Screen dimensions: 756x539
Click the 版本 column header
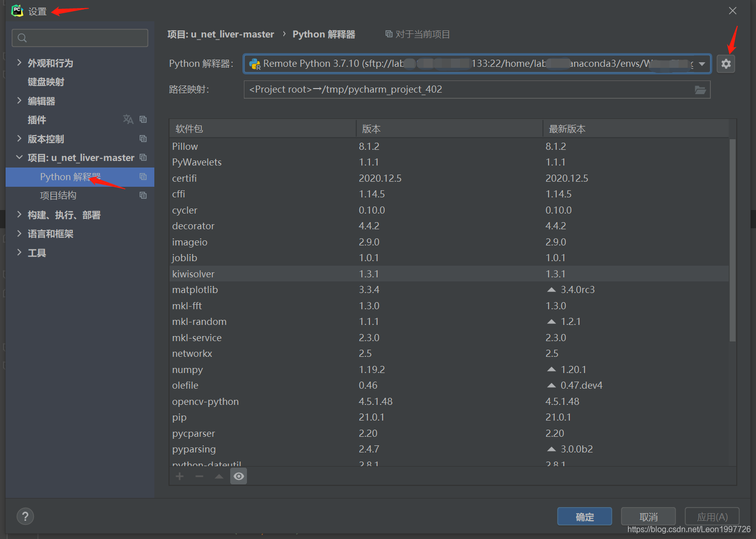(x=449, y=129)
